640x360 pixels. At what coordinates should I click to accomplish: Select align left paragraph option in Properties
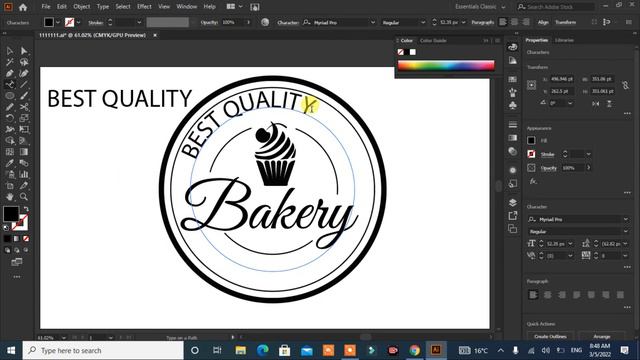[533, 295]
